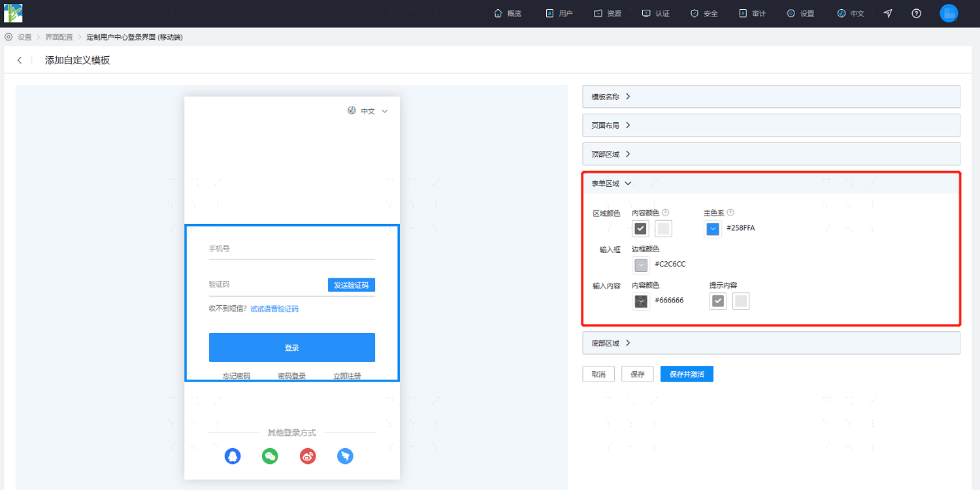The width and height of the screenshot is (980, 490).
Task: Select dark 内容颜色 option under 区域颜色
Action: [640, 229]
